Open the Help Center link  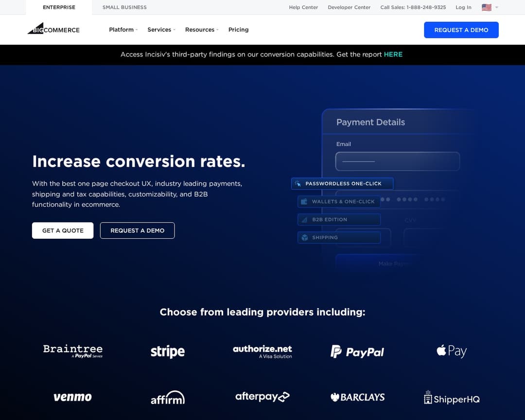pyautogui.click(x=303, y=7)
